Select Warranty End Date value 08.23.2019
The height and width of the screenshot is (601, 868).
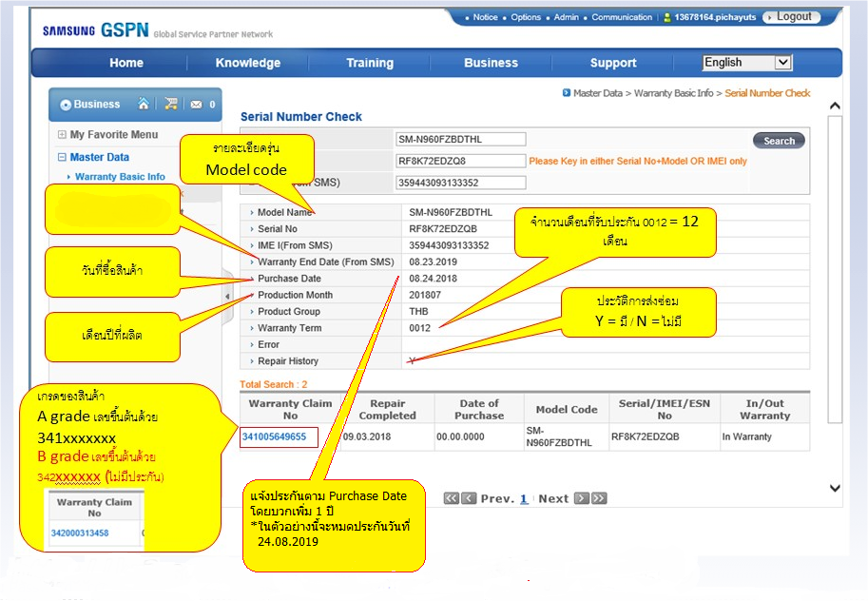click(x=433, y=262)
